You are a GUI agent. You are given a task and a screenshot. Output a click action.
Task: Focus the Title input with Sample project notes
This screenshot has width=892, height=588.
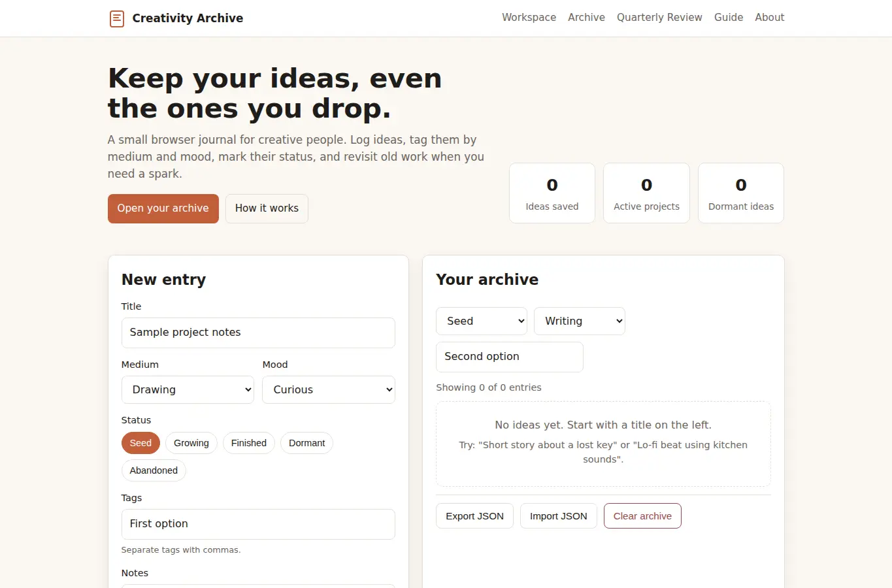pyautogui.click(x=258, y=333)
